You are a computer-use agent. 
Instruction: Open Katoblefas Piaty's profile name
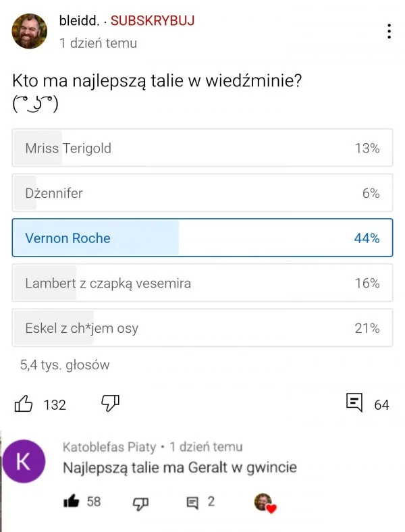(x=109, y=447)
